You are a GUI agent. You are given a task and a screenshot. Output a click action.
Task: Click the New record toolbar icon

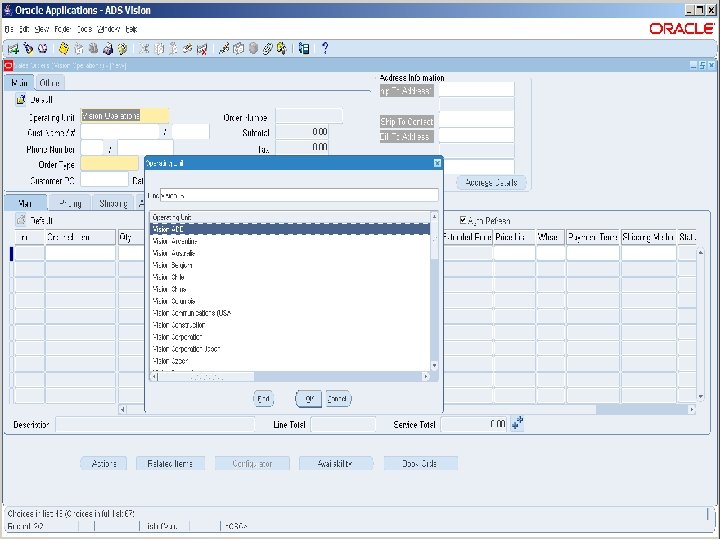point(13,49)
